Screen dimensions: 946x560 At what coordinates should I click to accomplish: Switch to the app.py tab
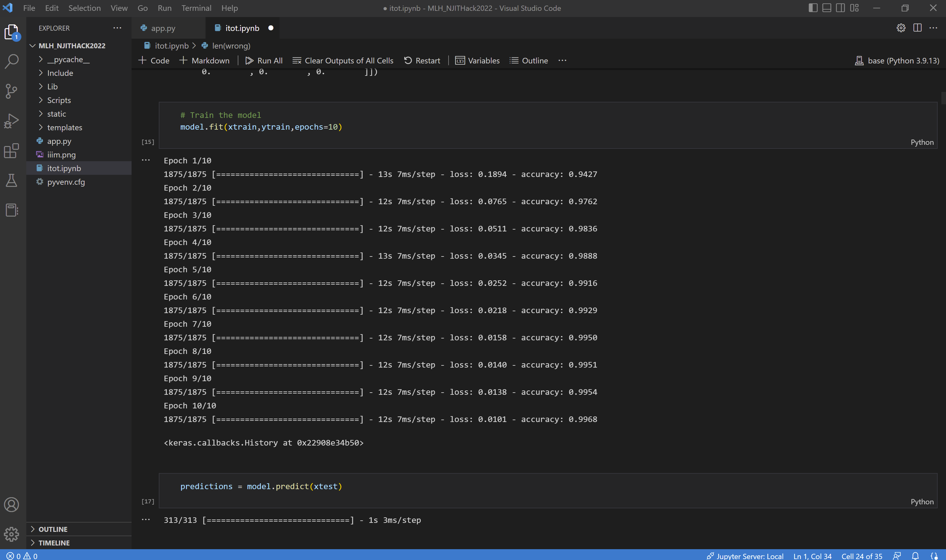click(x=163, y=28)
